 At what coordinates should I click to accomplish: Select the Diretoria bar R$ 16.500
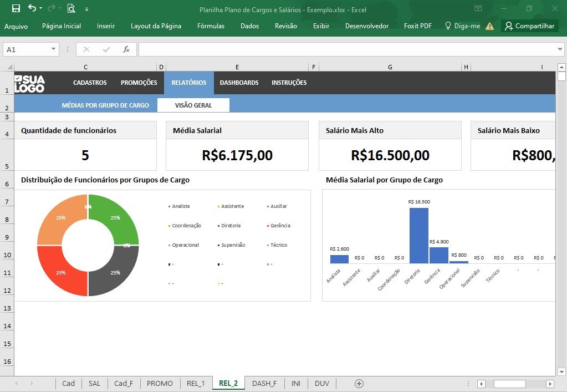[x=419, y=236]
